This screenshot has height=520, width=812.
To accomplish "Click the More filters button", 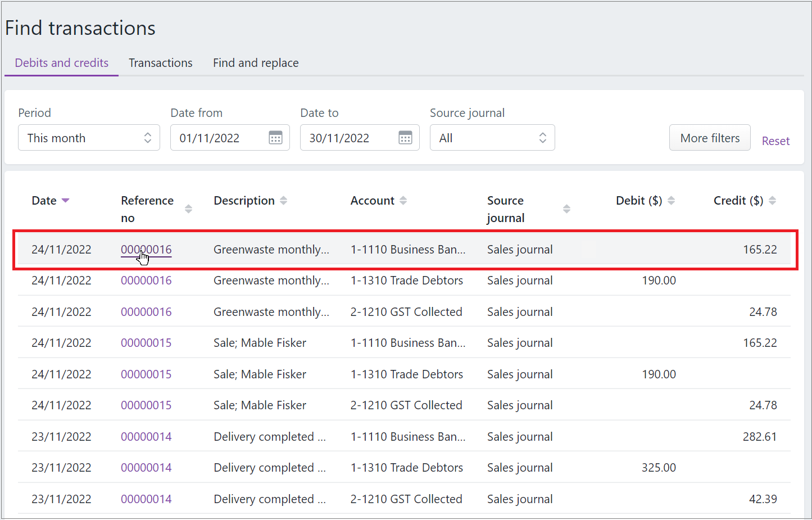I will [x=710, y=138].
